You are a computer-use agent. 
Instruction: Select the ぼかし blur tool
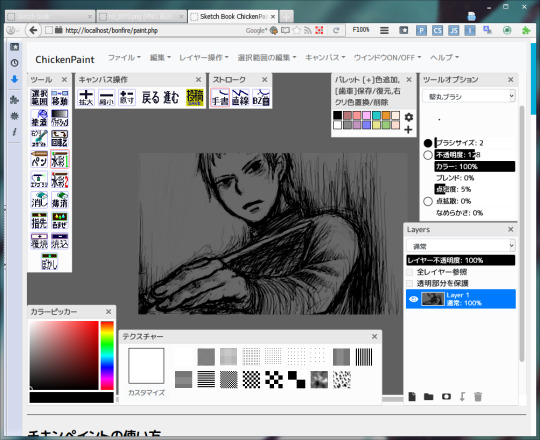[x=50, y=261]
